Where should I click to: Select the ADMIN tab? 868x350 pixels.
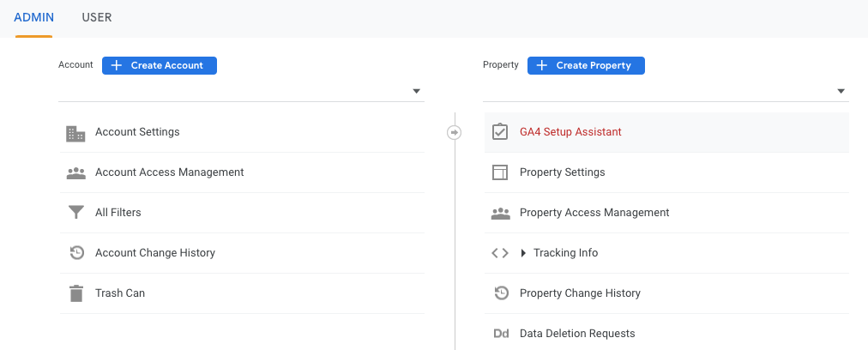(x=34, y=17)
